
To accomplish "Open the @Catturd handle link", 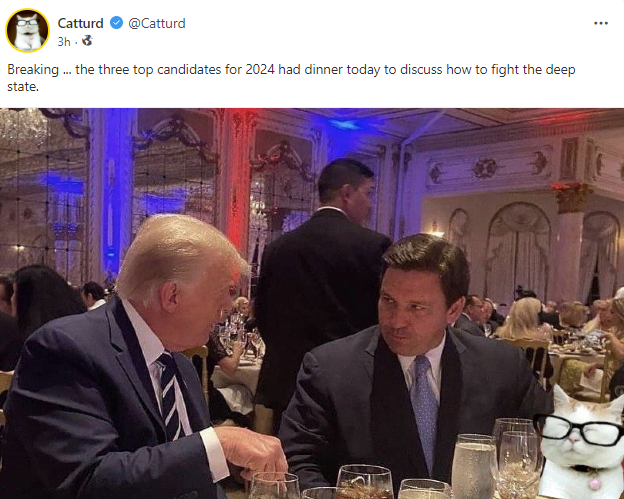I will pos(157,23).
